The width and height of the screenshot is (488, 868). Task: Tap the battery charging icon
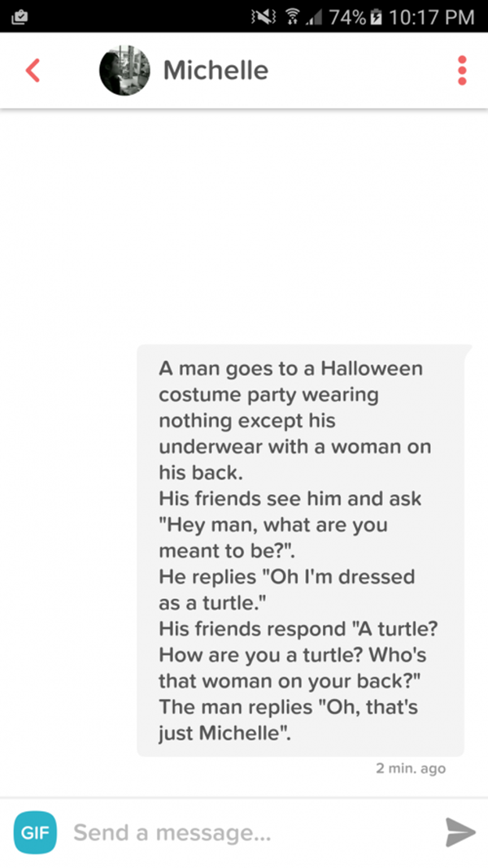pos(376,16)
